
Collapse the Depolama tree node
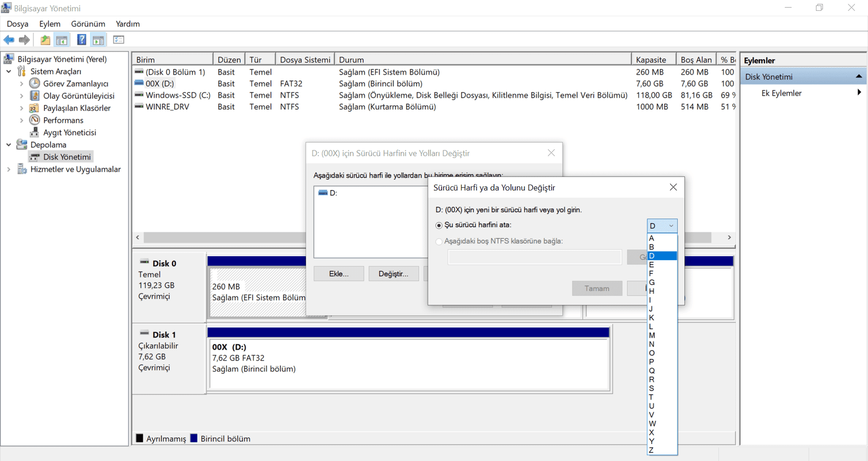coord(9,145)
